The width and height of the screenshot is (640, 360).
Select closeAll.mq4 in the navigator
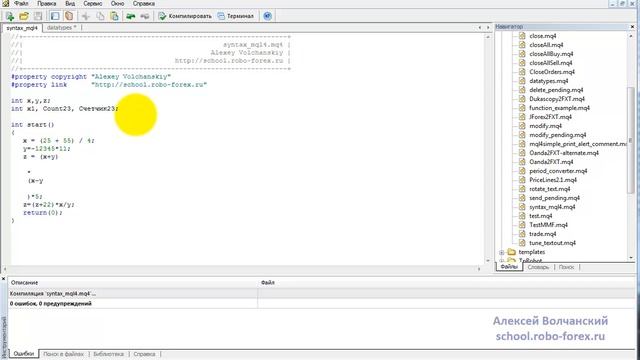tap(546, 45)
